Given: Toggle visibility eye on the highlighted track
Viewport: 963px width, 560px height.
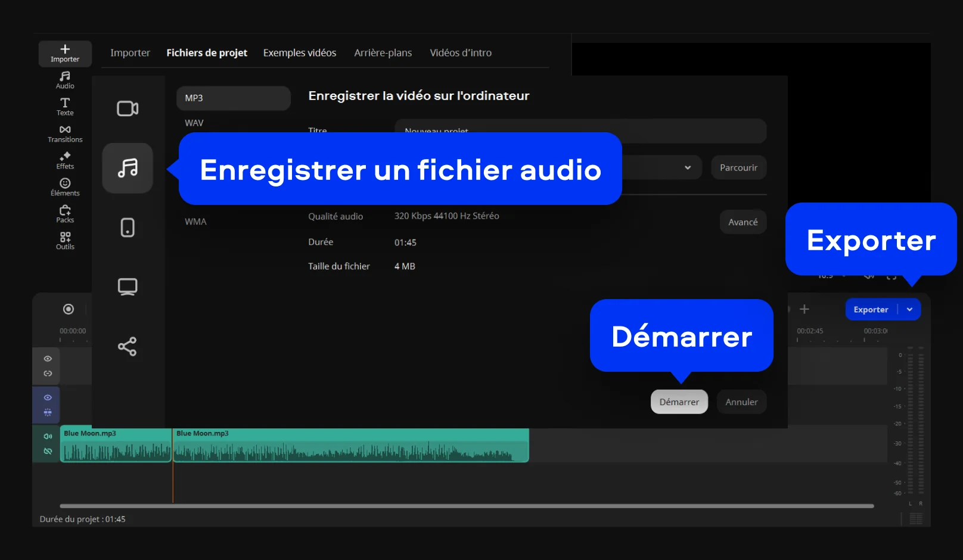Looking at the screenshot, I should point(48,397).
